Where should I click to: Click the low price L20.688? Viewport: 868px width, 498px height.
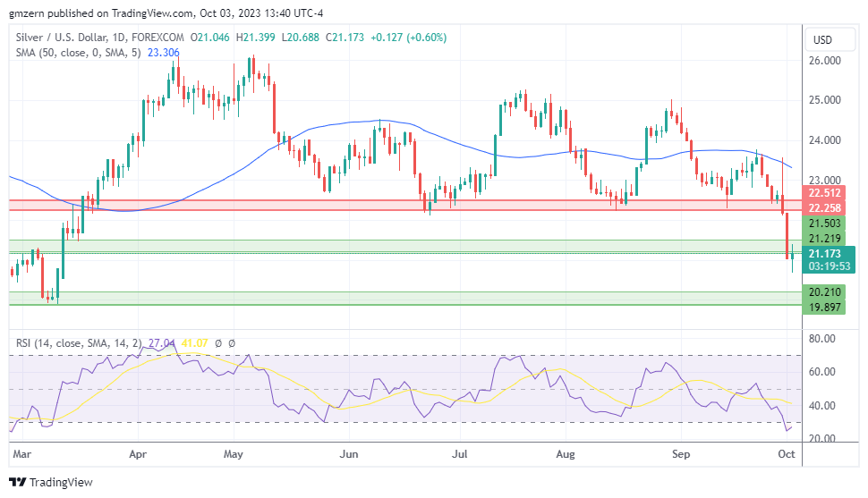(x=300, y=38)
